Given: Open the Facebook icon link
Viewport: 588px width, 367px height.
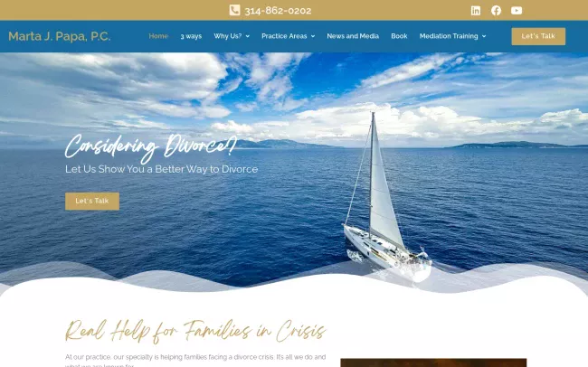Looking at the screenshot, I should [496, 11].
